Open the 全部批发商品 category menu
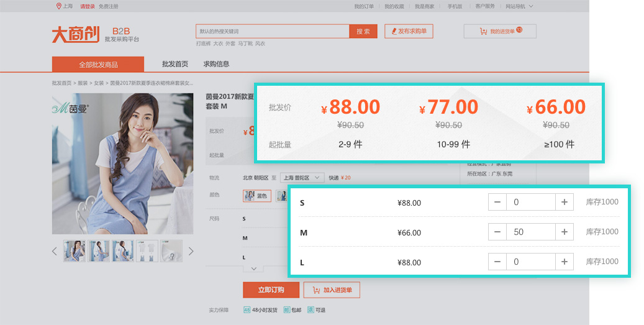 click(x=98, y=65)
